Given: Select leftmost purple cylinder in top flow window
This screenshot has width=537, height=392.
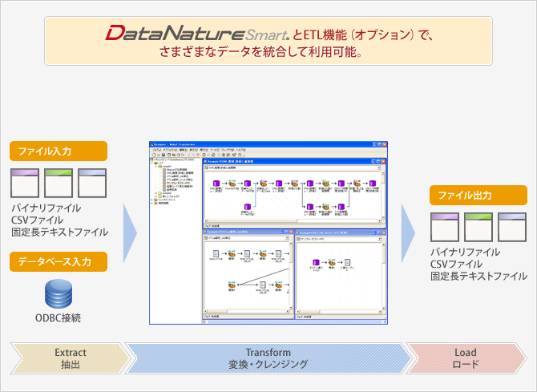Looking at the screenshot, I should pyautogui.click(x=216, y=184).
